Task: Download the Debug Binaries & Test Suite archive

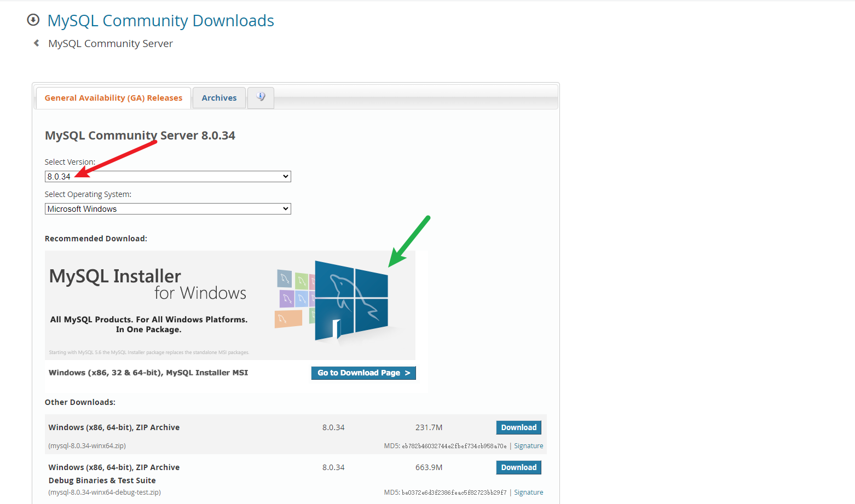Action: pyautogui.click(x=518, y=467)
